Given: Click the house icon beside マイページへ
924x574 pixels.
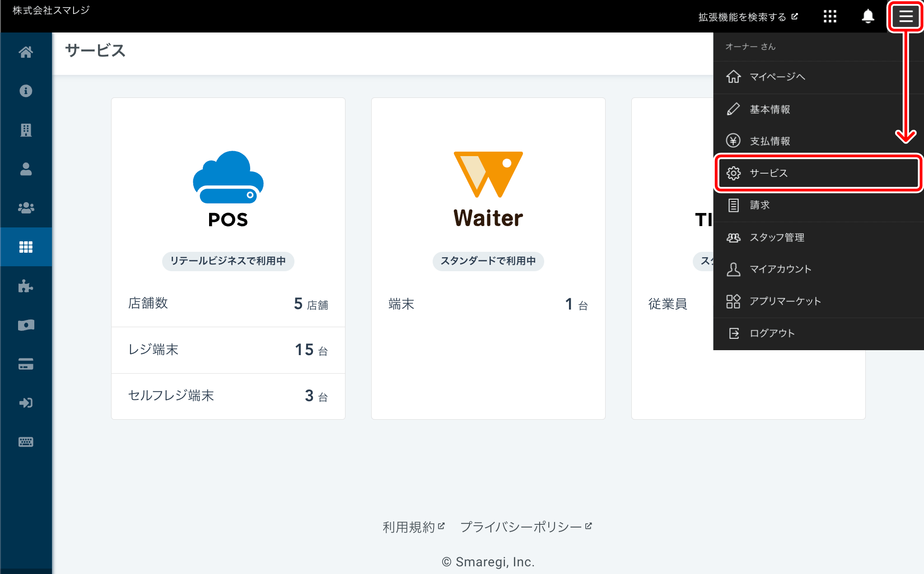Looking at the screenshot, I should pos(733,77).
